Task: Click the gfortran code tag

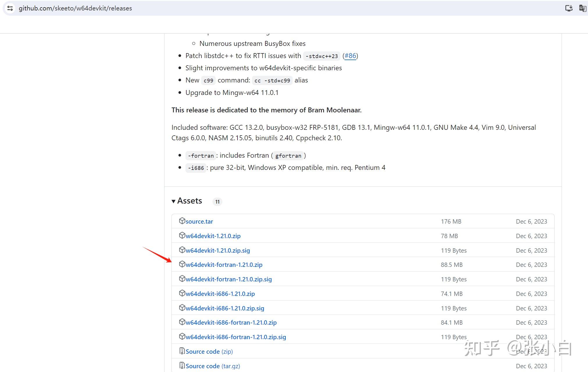Action: [x=288, y=156]
